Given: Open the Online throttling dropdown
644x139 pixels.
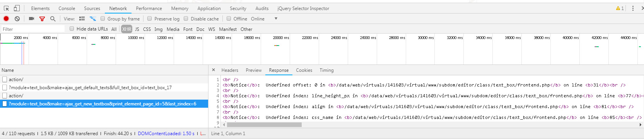Looking at the screenshot, I should coord(264,19).
